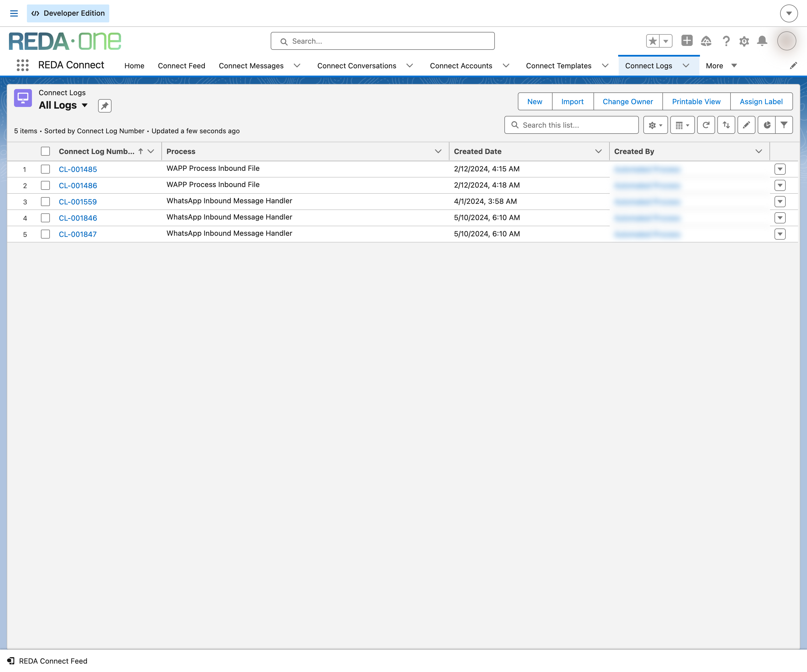Image resolution: width=807 pixels, height=672 pixels.
Task: Open the Setup gear icon
Action: click(744, 41)
